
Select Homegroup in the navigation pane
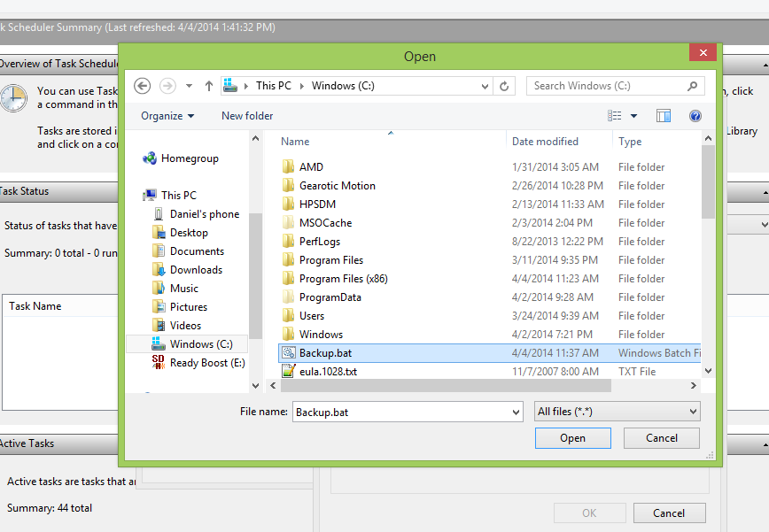click(190, 158)
